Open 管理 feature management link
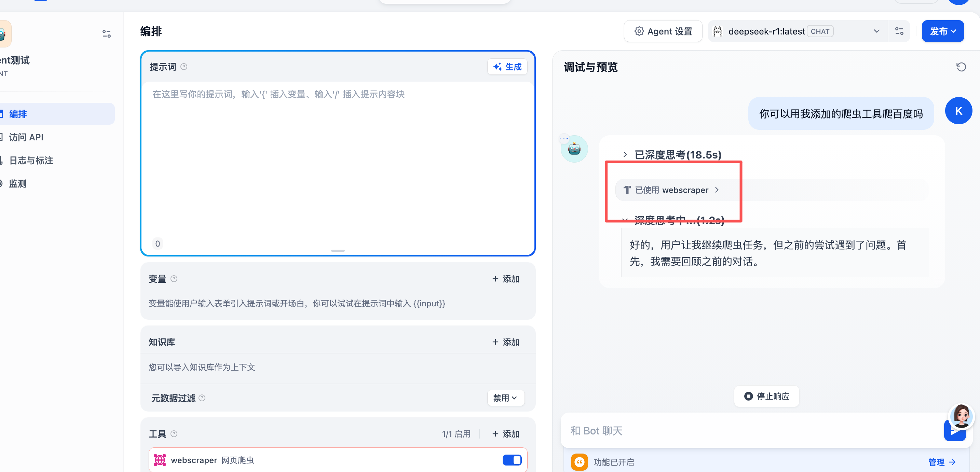Viewport: 980px width, 472px height. [x=942, y=462]
